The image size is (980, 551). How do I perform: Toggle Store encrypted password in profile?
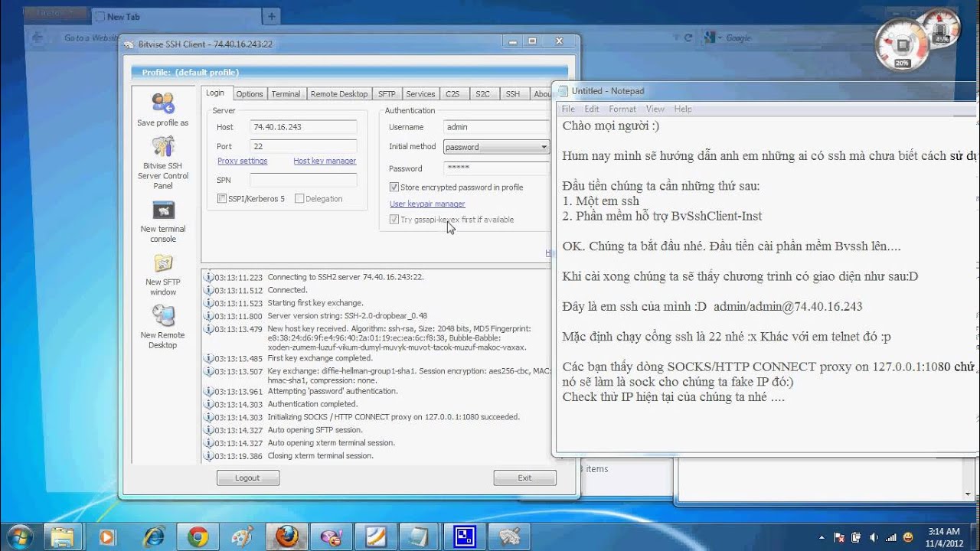394,187
